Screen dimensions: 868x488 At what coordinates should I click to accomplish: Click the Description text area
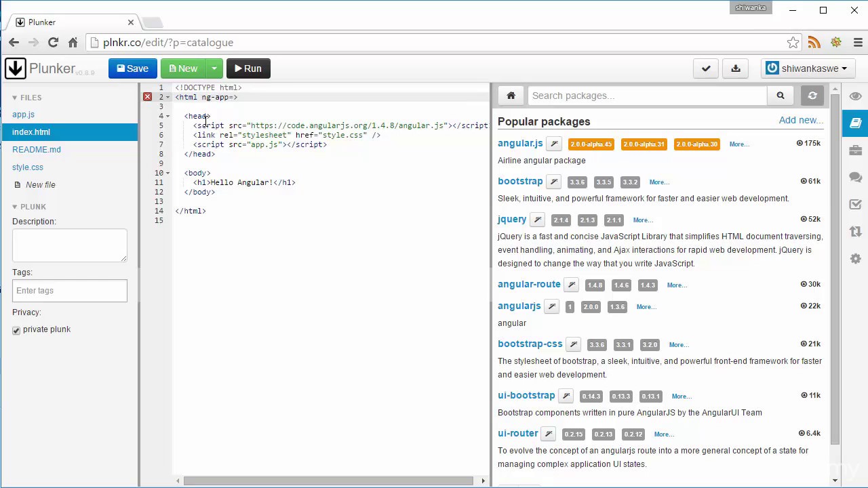pos(69,245)
